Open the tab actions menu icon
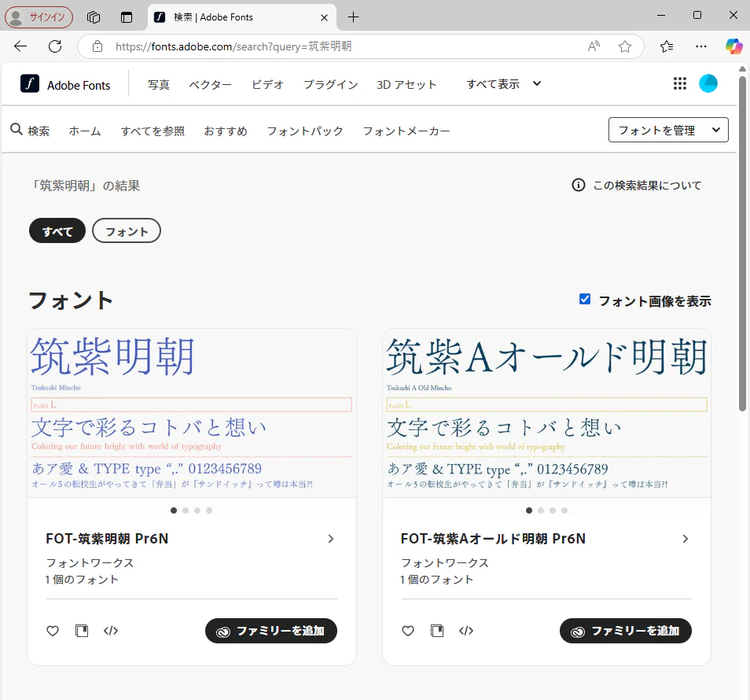This screenshot has height=700, width=750. point(127,17)
